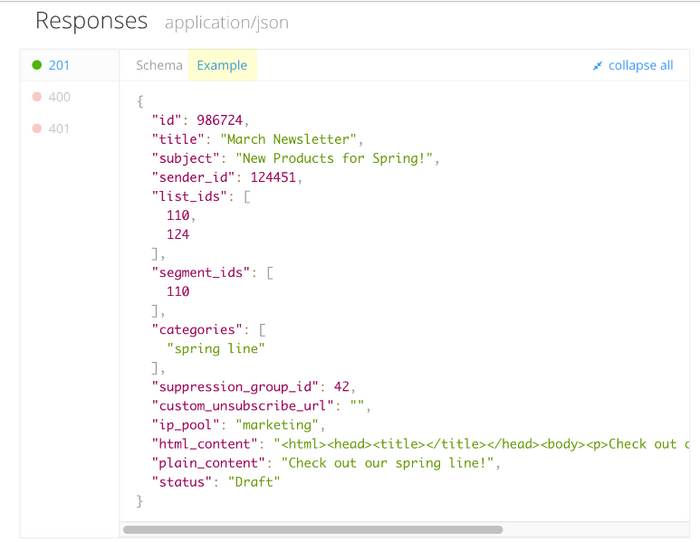Click the collapse all link text

pyautogui.click(x=640, y=65)
